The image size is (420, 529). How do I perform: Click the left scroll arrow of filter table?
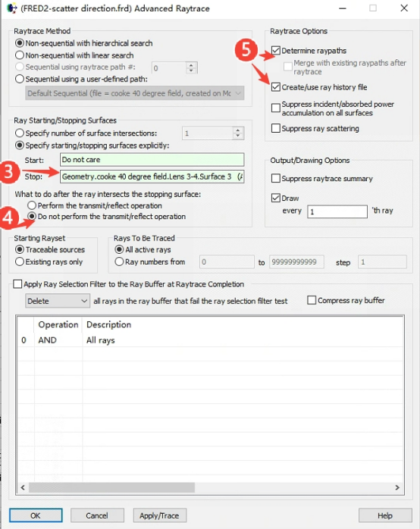(x=23, y=487)
